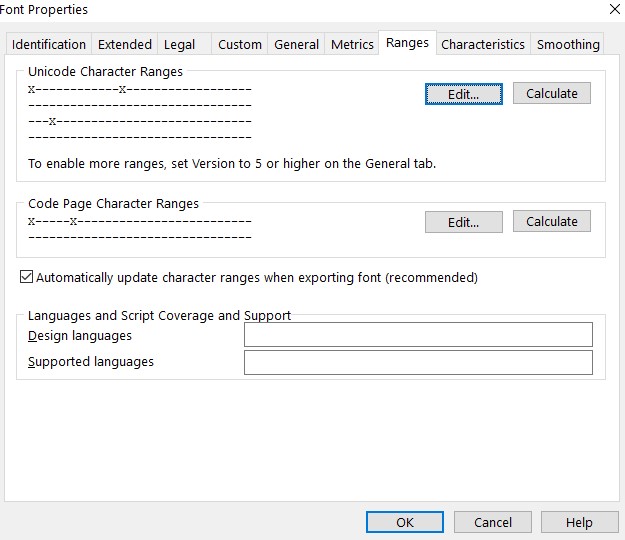Click Edit for Unicode Character Ranges
The width and height of the screenshot is (625, 540).
(463, 94)
